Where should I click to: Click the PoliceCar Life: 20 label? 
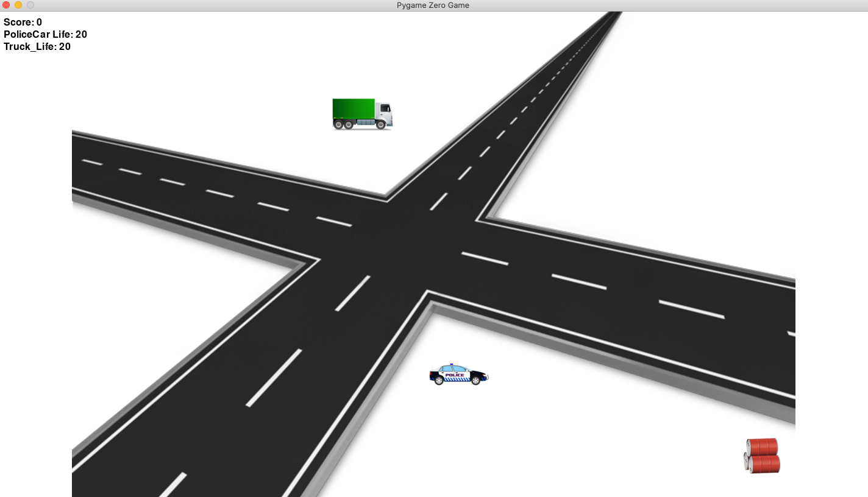point(45,35)
